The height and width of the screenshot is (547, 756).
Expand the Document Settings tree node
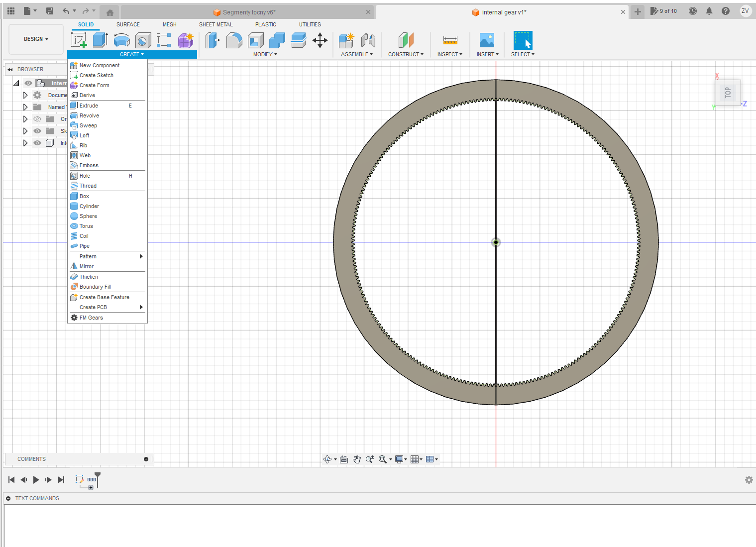pos(25,95)
